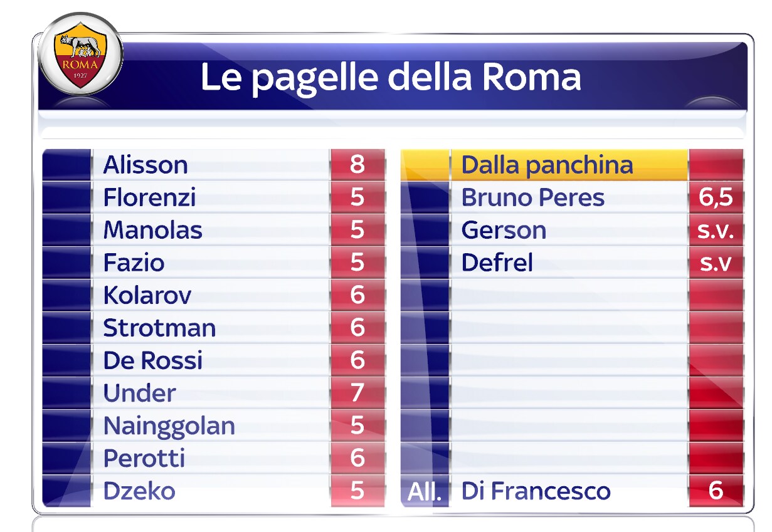772x532 pixels.
Task: Click Alisson's rating of 8
Action: pyautogui.click(x=357, y=165)
